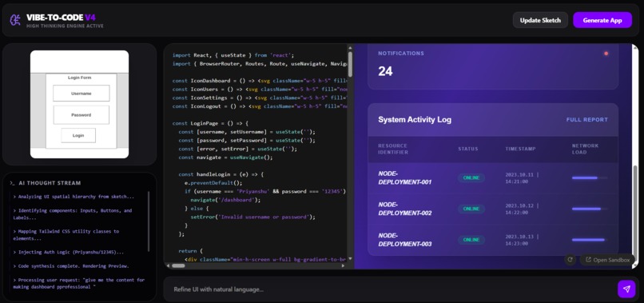Click the setError('Invalid username or password') line

click(x=252, y=217)
